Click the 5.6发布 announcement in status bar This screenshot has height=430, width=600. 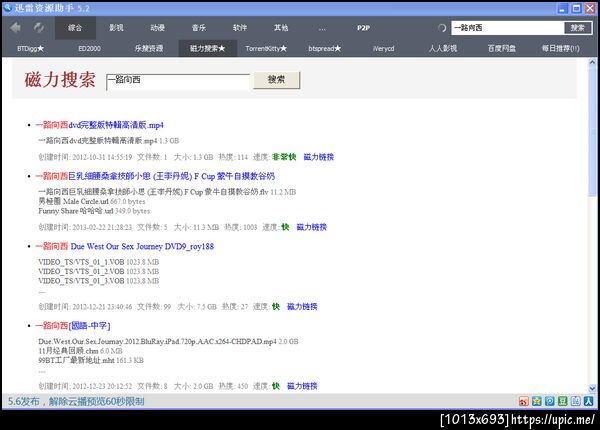point(76,401)
